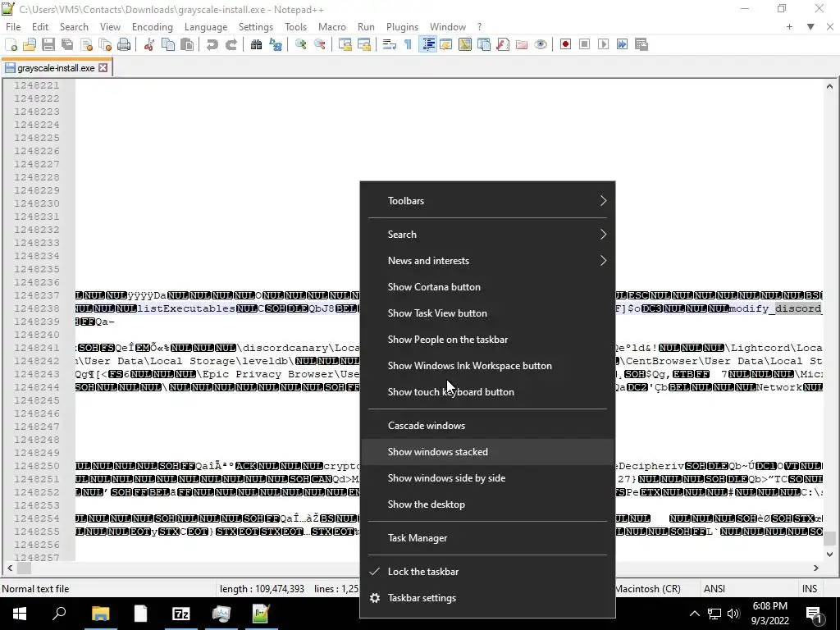
Task: Undo the last action with the arrow icon
Action: 212,44
